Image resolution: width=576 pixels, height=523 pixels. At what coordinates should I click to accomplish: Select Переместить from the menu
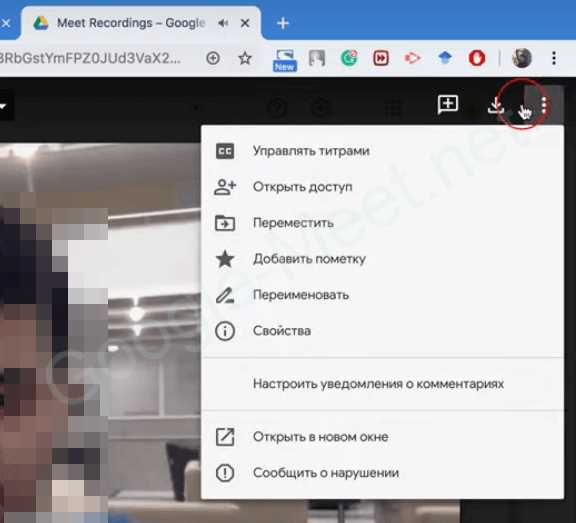(382, 223)
